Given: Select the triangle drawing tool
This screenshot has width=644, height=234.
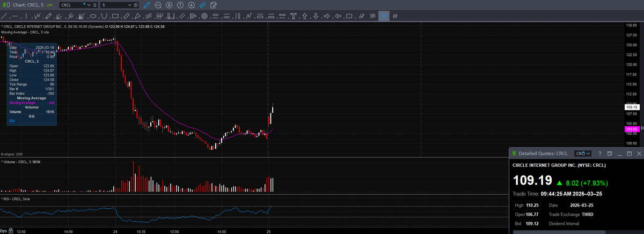Looking at the screenshot, I should click(137, 16).
